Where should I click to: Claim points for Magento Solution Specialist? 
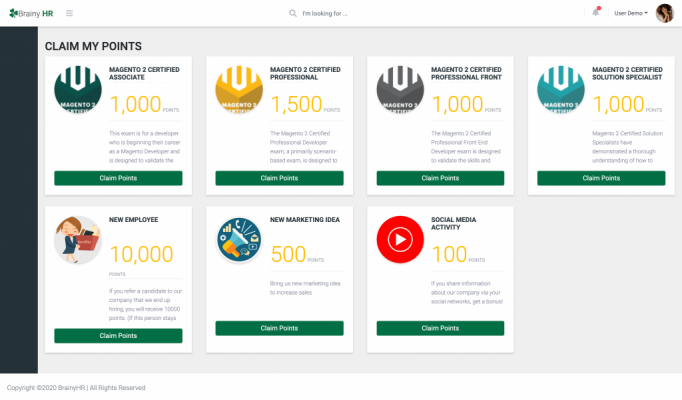tap(601, 178)
